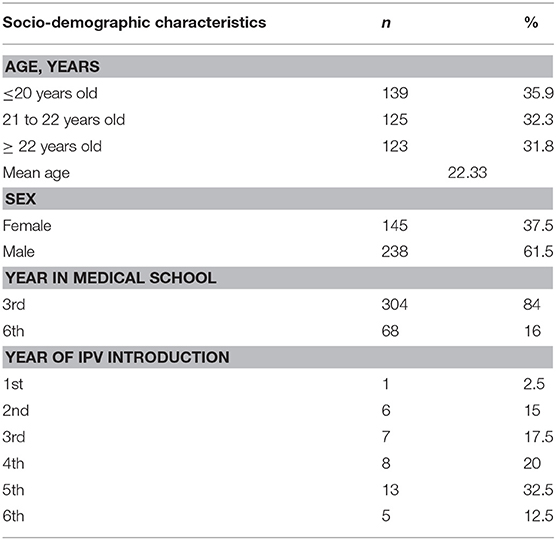Screen dimensions: 556x540
Task: Select the % column header
Action: 531,23
